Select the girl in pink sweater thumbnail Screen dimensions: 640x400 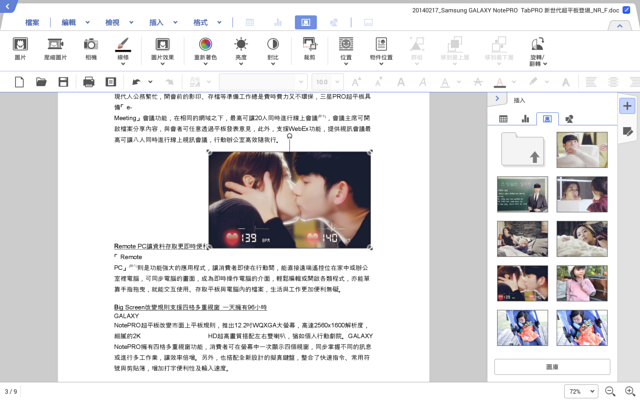(x=582, y=283)
